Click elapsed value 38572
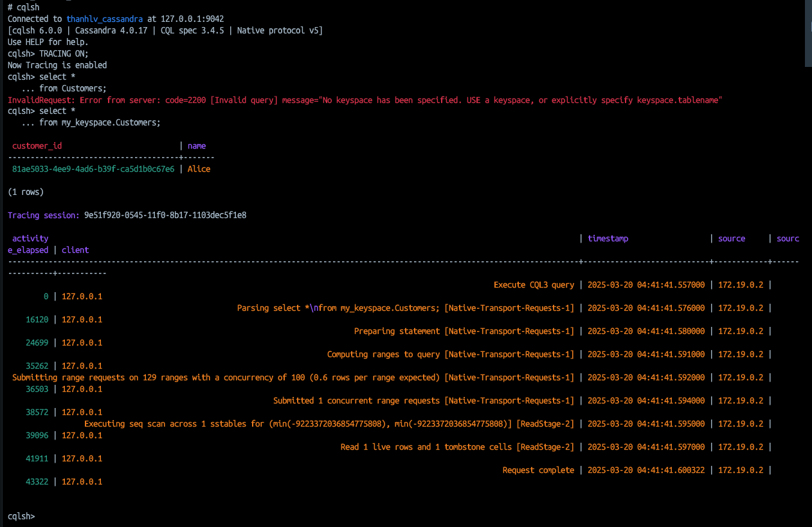This screenshot has height=527, width=812. (37, 413)
